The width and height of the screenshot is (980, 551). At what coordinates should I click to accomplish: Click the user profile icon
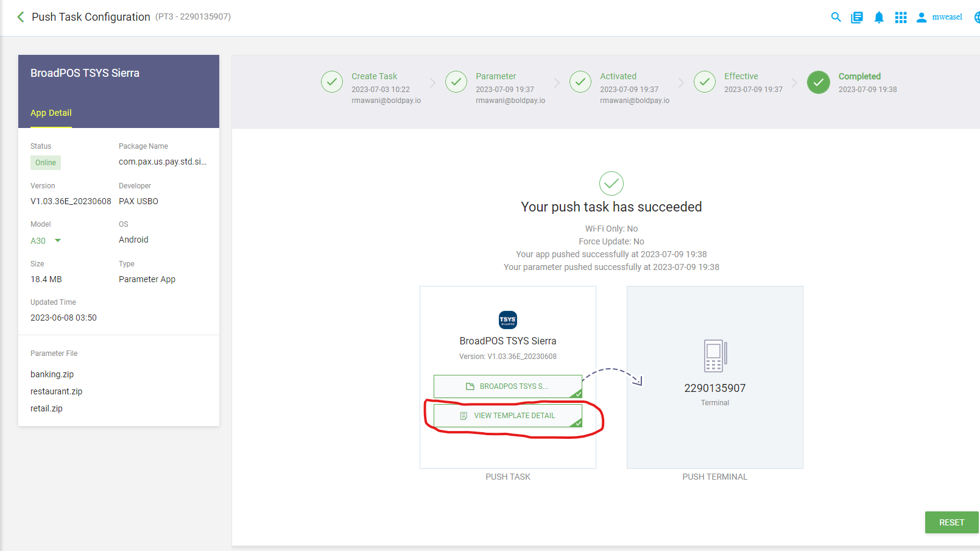coord(922,17)
